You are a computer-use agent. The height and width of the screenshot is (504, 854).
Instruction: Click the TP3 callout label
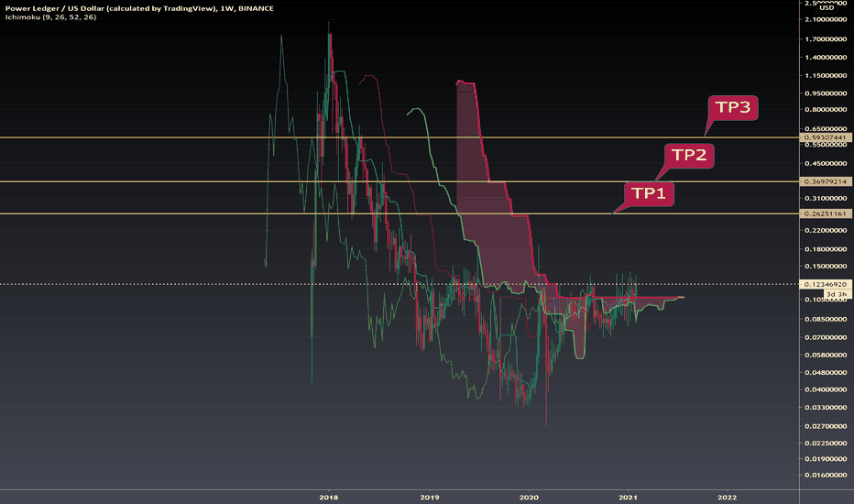[732, 107]
